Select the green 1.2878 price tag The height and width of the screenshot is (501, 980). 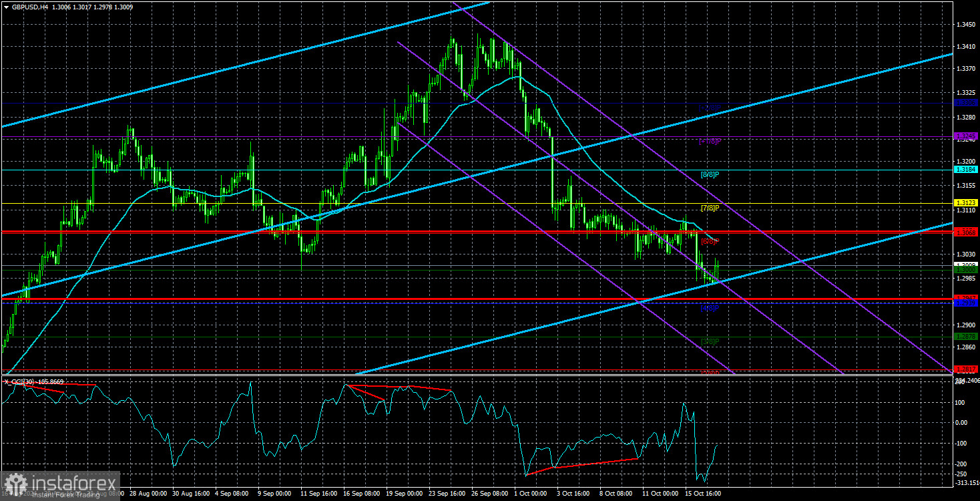(966, 337)
